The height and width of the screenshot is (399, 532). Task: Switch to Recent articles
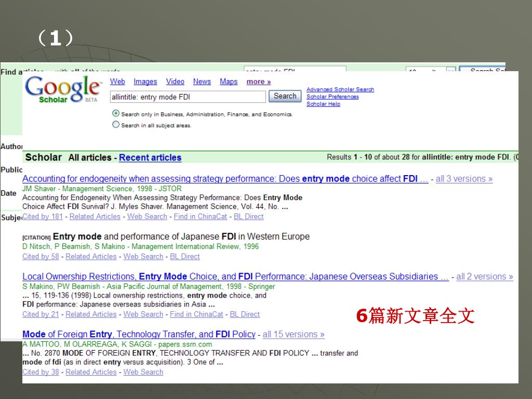click(x=150, y=158)
